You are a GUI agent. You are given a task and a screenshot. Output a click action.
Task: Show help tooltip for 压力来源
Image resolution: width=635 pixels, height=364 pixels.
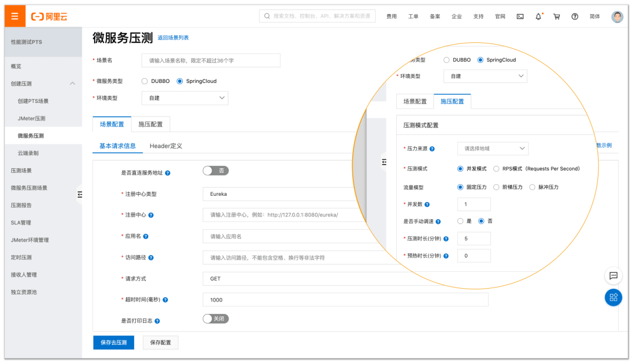coord(432,149)
